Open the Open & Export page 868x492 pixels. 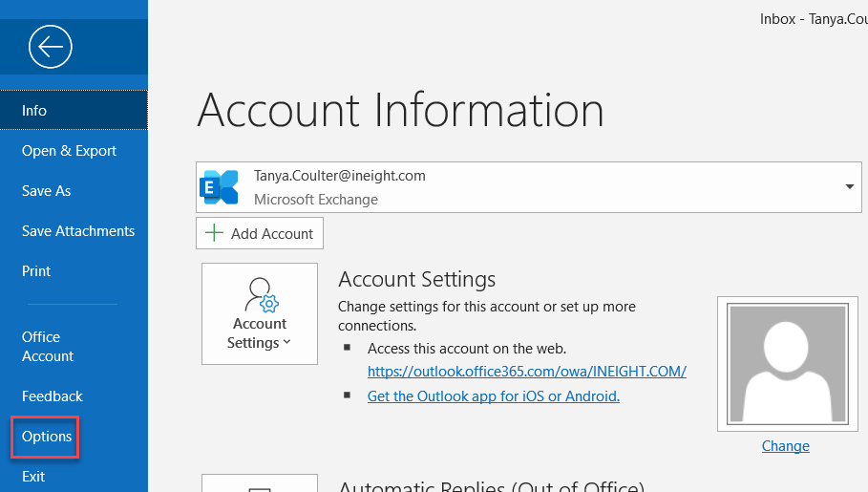[x=69, y=151]
